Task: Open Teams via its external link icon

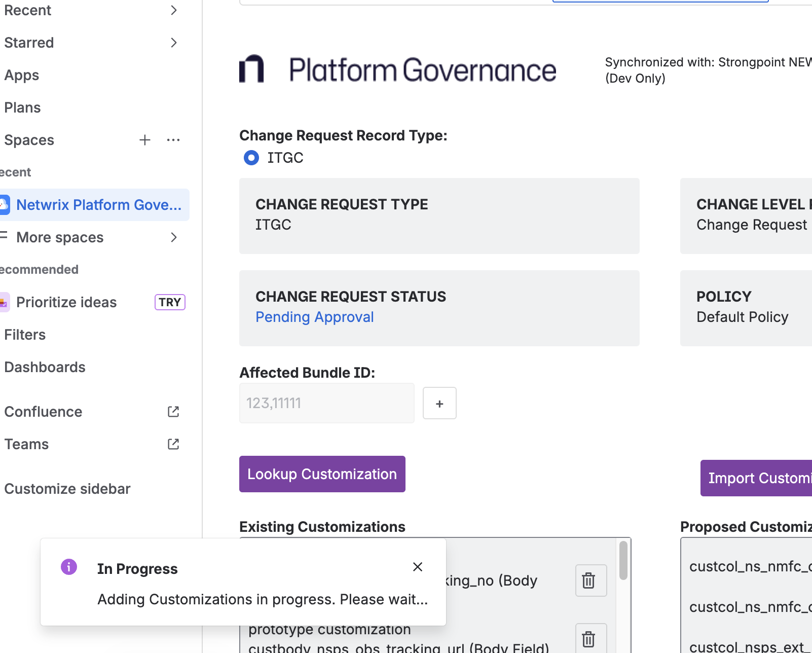Action: click(173, 444)
